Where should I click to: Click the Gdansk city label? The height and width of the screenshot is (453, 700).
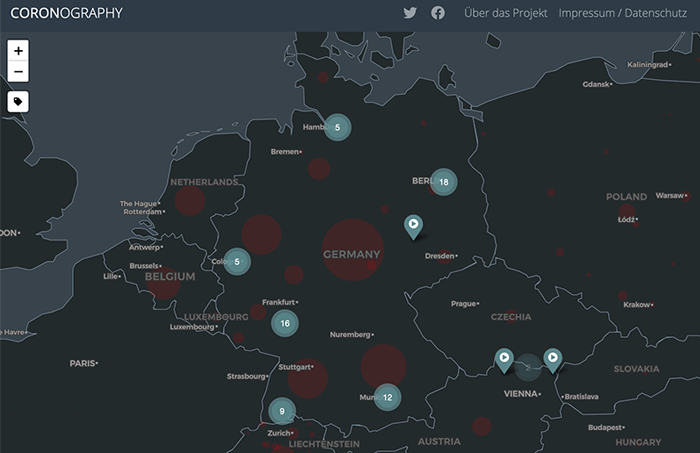pyautogui.click(x=596, y=84)
